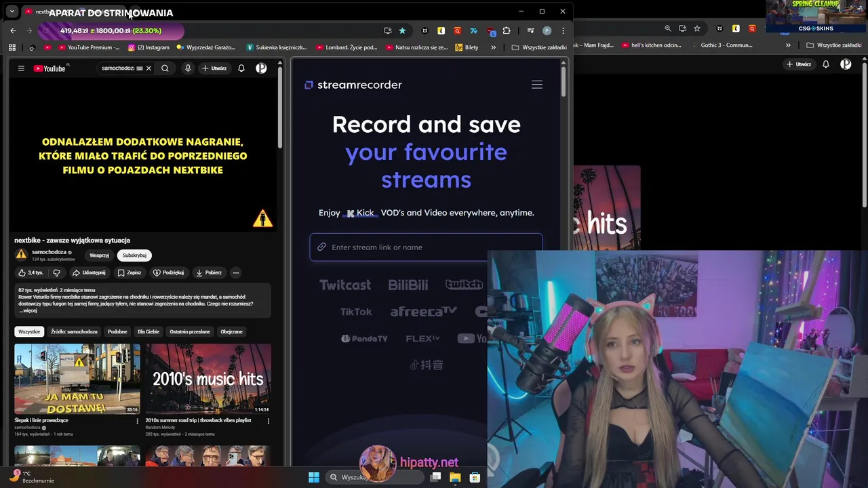
Task: Click 'Podziękuj' thanks button
Action: pyautogui.click(x=169, y=272)
